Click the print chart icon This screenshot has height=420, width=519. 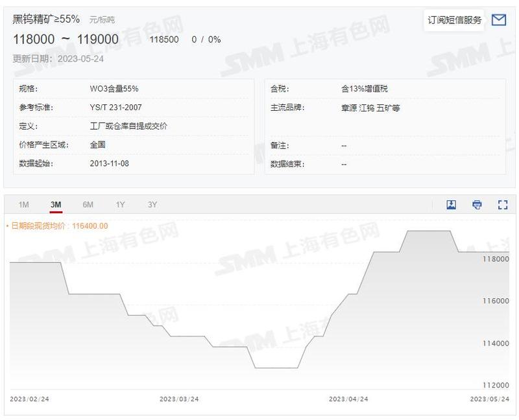coord(477,204)
